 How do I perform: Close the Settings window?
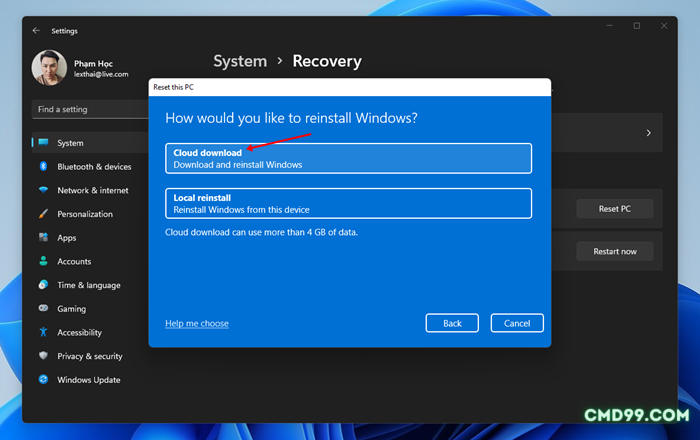pos(664,26)
